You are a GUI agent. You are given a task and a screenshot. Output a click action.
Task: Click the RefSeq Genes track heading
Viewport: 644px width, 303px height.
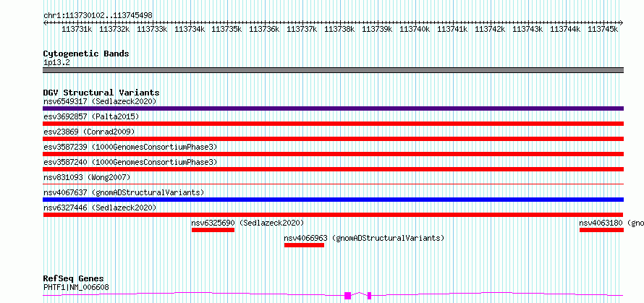tap(74, 279)
